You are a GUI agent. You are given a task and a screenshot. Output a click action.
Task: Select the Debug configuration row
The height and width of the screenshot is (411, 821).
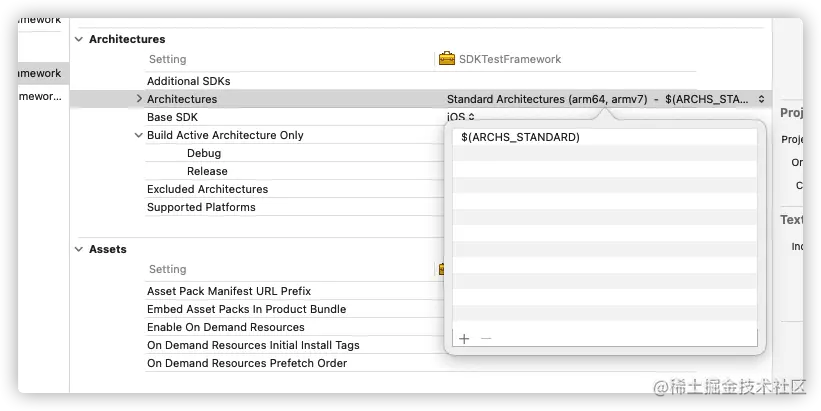click(204, 153)
